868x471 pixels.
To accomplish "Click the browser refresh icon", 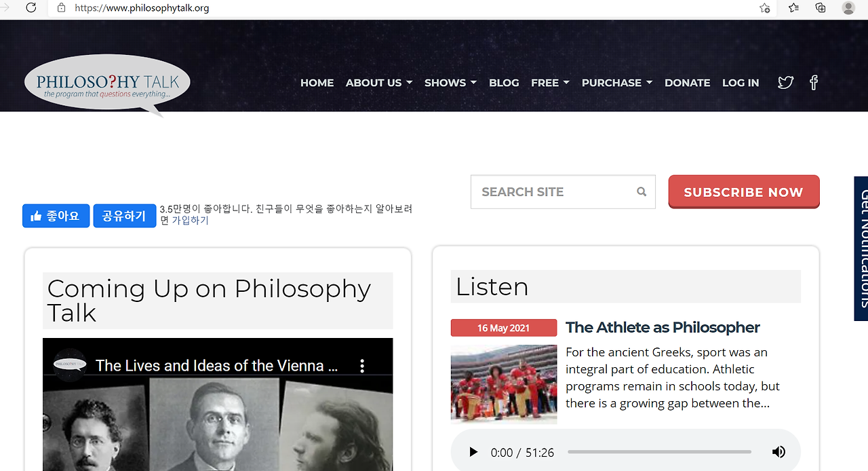I will pyautogui.click(x=31, y=8).
